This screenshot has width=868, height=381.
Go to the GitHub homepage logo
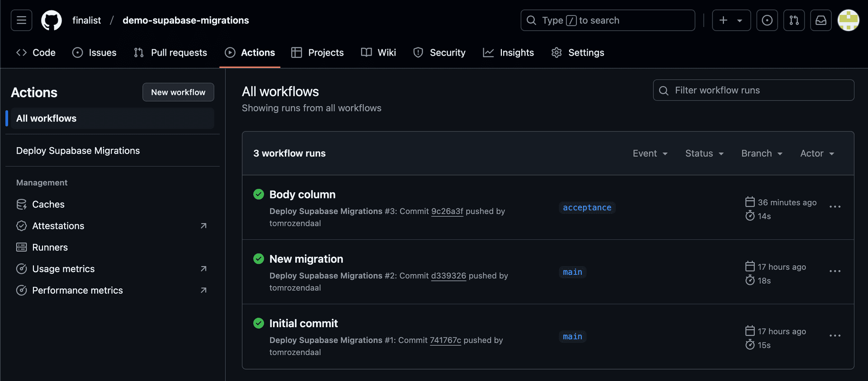(52, 20)
